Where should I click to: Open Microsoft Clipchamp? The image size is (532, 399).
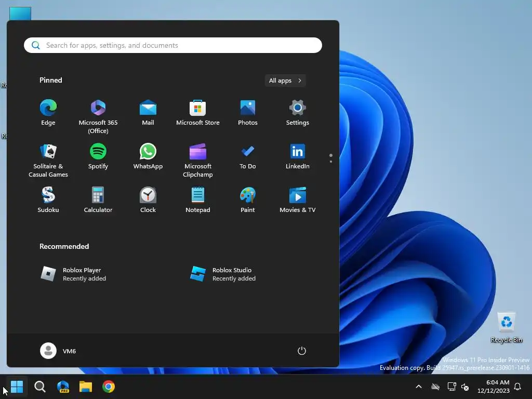coord(198,161)
